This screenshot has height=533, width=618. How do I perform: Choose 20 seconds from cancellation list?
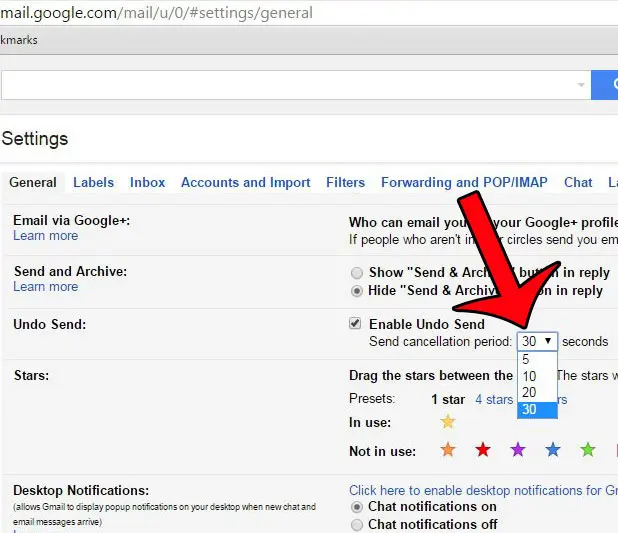click(x=537, y=392)
